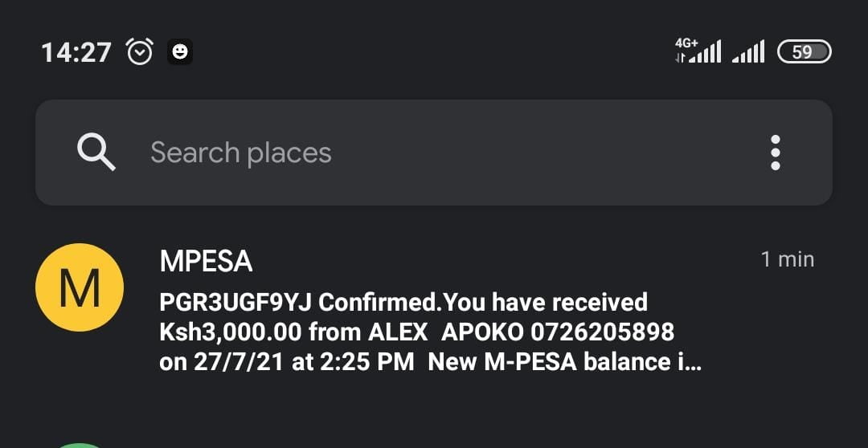Tap the battery indicator showing 59
This screenshot has width=868, height=448.
805,52
